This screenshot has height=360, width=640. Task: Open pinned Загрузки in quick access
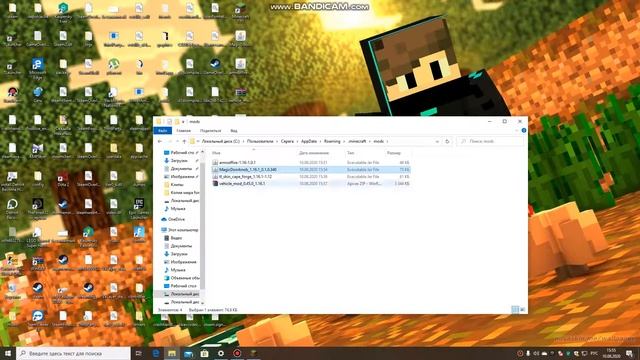(x=179, y=161)
